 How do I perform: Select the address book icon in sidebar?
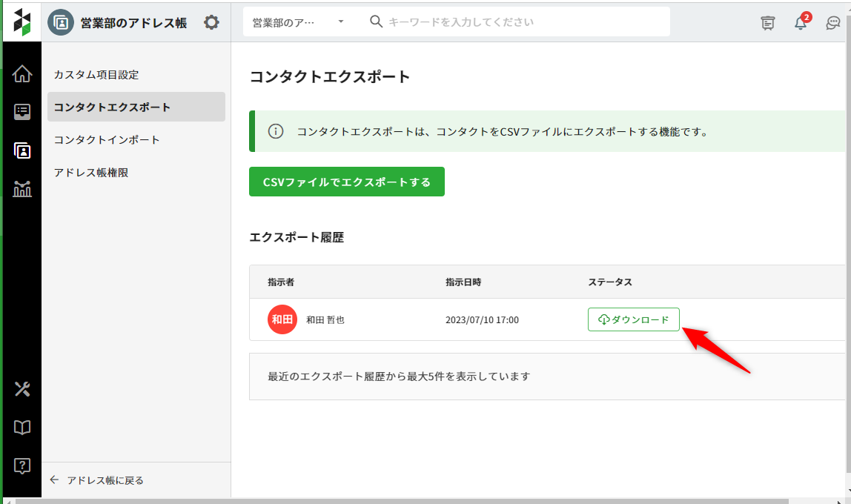[x=22, y=150]
